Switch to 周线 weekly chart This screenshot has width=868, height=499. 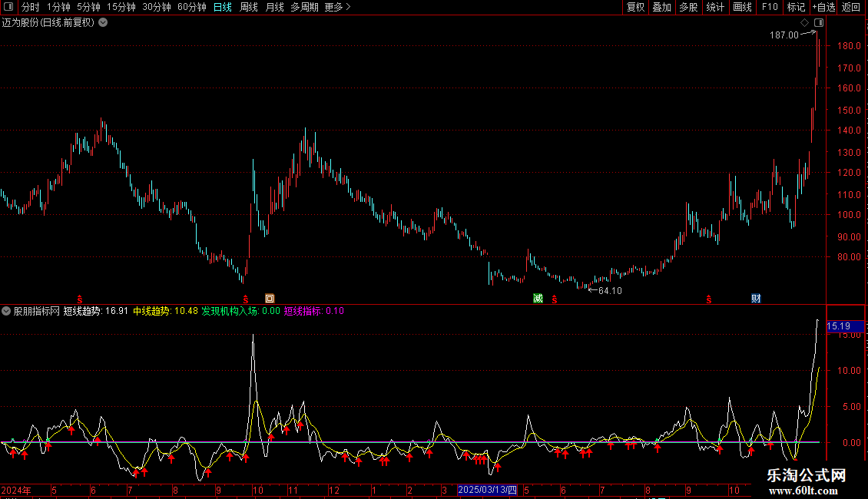pyautogui.click(x=249, y=7)
